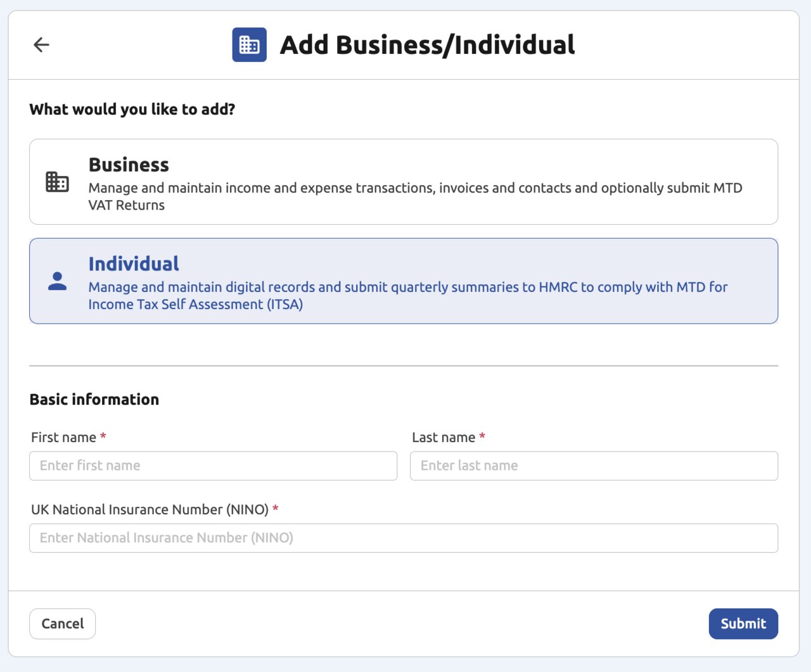Click the back arrow icon
811x672 pixels.
[41, 44]
